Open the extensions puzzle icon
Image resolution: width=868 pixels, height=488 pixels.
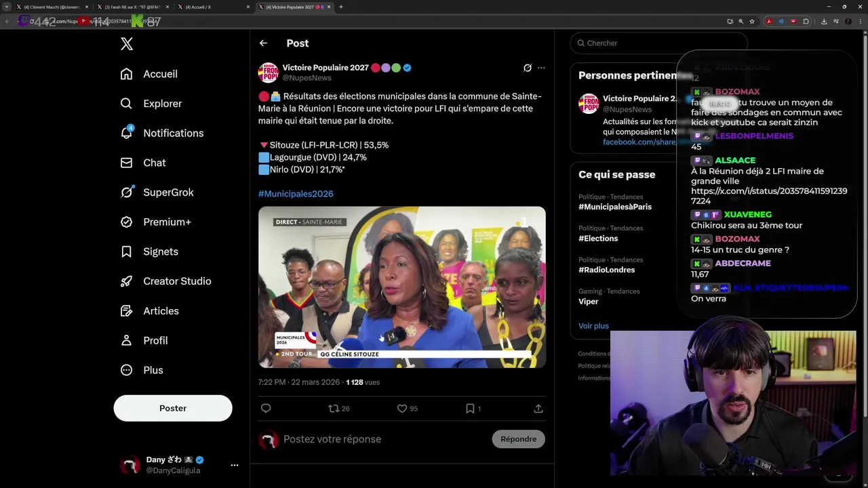click(x=806, y=21)
